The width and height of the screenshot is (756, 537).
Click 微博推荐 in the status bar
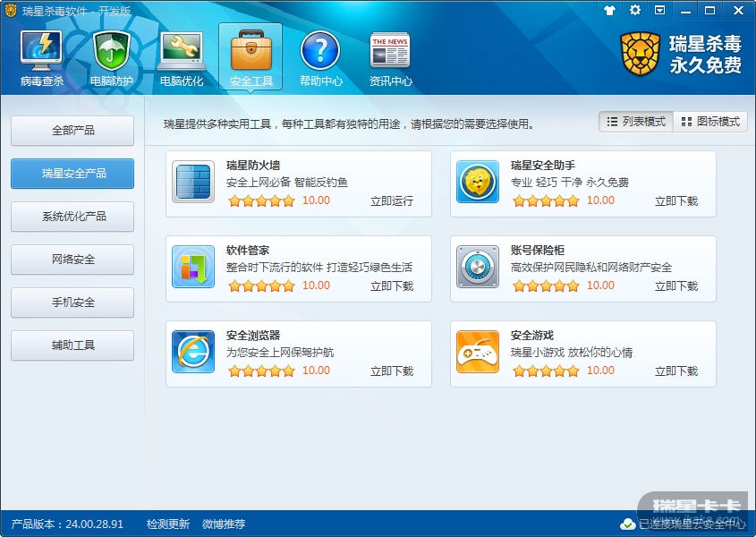coord(224,524)
